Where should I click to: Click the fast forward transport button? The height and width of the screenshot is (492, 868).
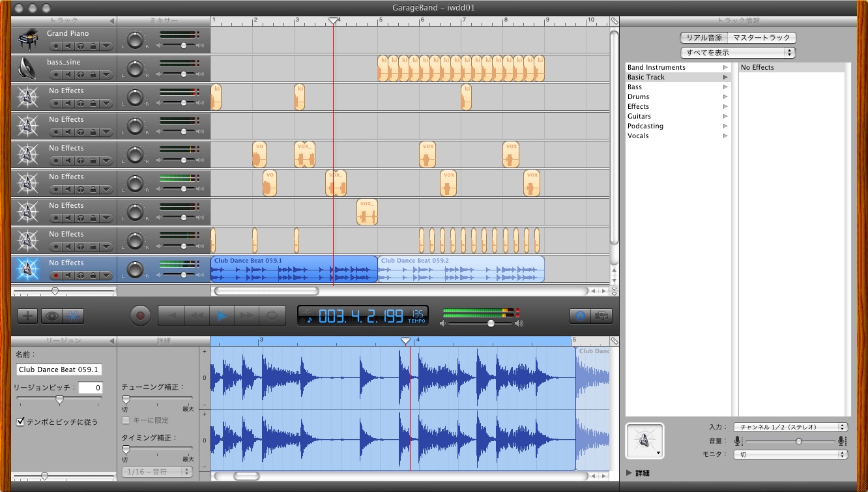tap(247, 316)
